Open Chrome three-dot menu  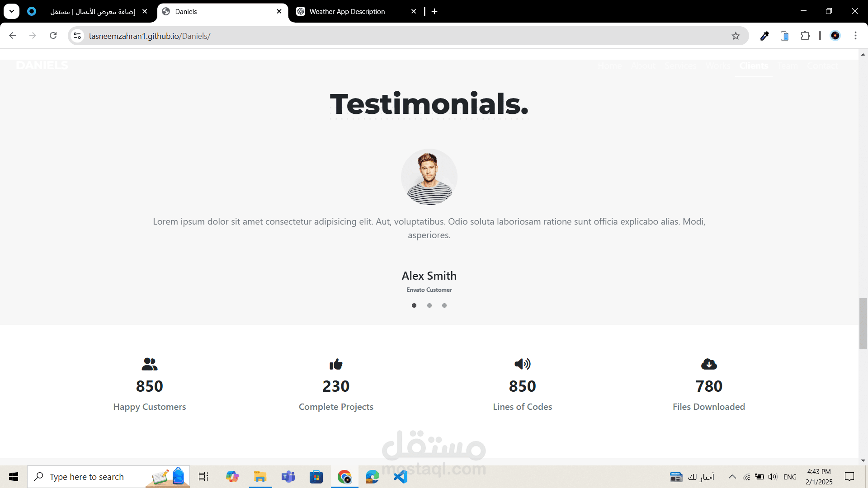click(x=855, y=36)
